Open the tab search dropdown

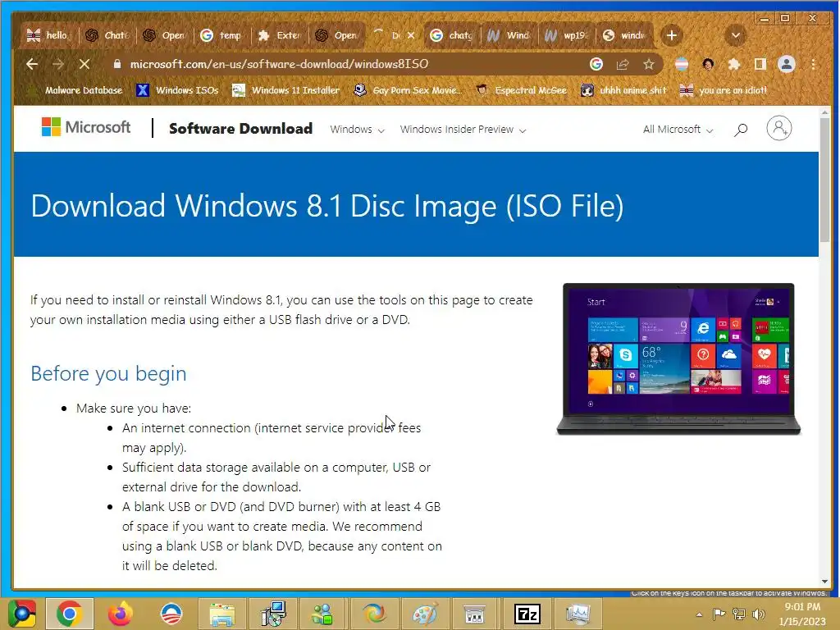(x=736, y=35)
